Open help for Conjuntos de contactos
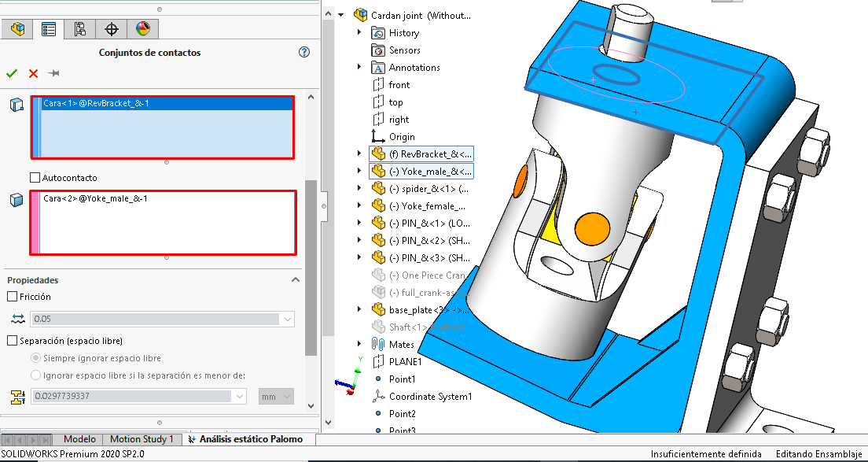The height and width of the screenshot is (462, 868). click(304, 53)
